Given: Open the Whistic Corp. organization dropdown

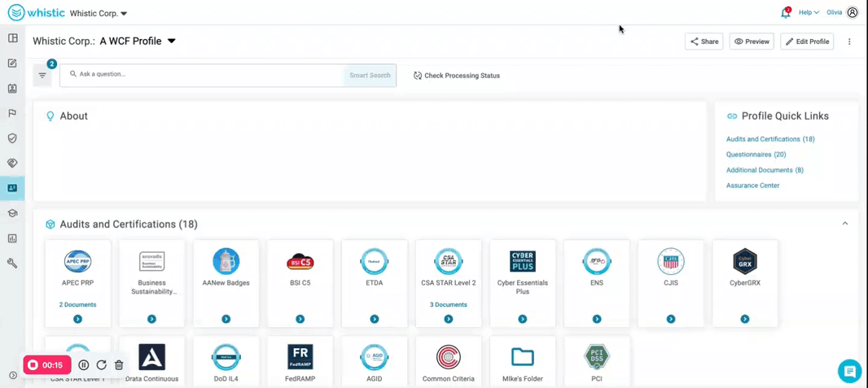Looking at the screenshot, I should (99, 13).
